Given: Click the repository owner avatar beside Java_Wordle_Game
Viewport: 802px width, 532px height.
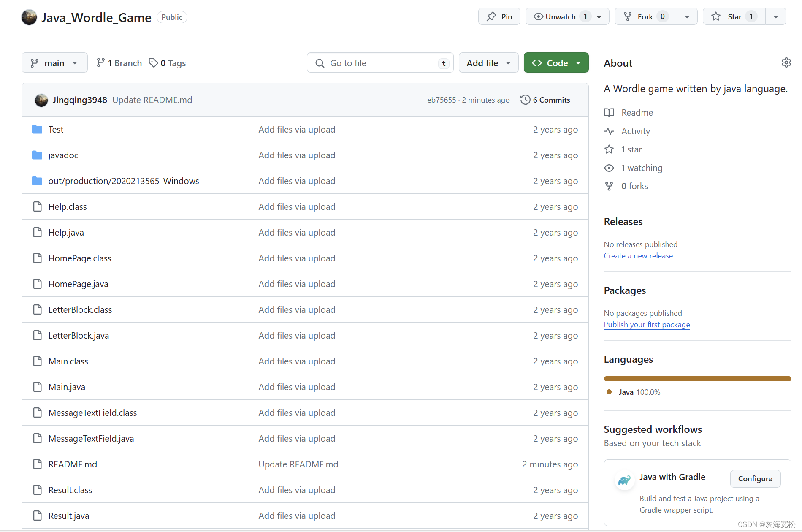Looking at the screenshot, I should tap(29, 17).
